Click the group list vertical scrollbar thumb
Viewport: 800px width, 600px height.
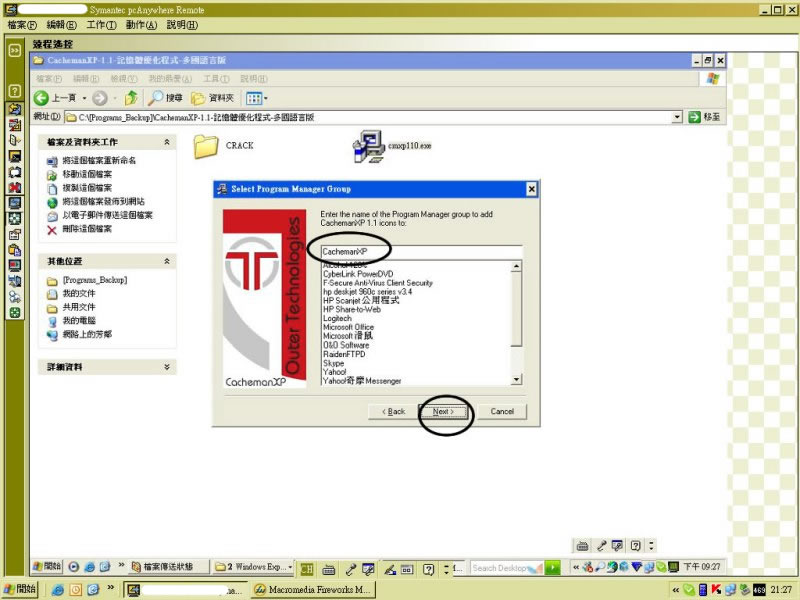pos(516,309)
